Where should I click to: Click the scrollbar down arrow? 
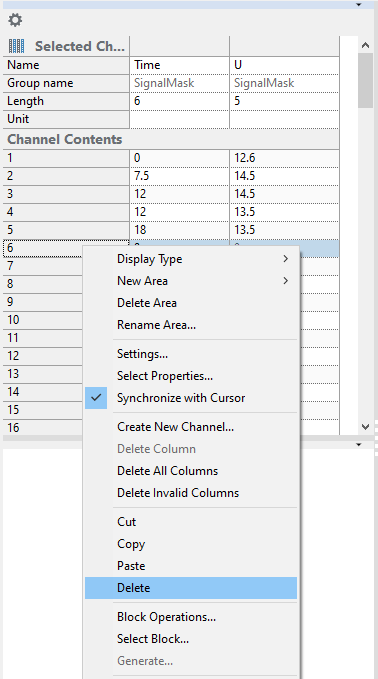pyautogui.click(x=365, y=427)
